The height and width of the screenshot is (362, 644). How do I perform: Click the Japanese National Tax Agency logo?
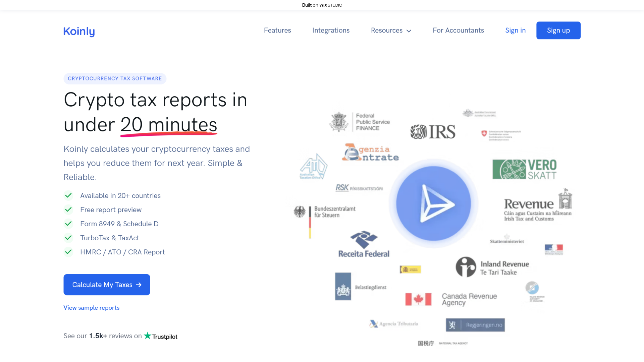click(x=442, y=343)
